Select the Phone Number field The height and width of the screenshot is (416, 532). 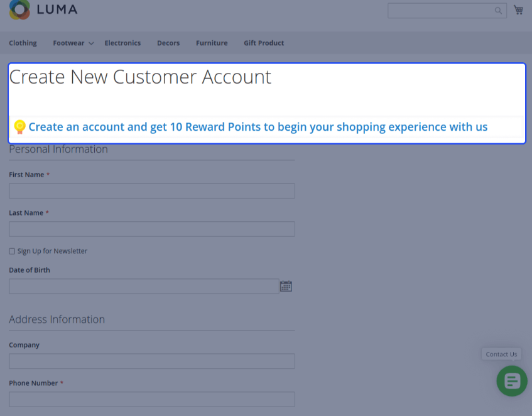tap(152, 400)
